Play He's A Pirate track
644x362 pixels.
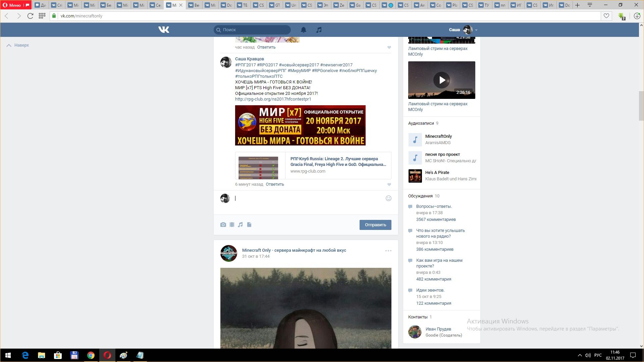(x=415, y=176)
